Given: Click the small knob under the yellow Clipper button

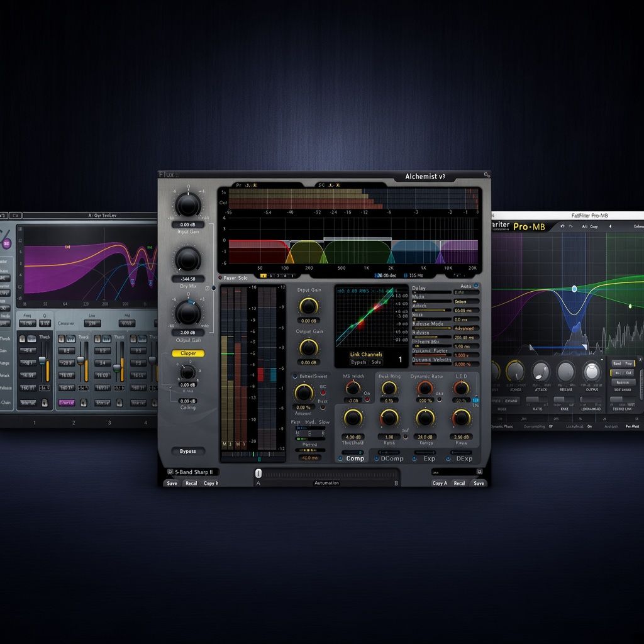Looking at the screenshot, I should (187, 372).
